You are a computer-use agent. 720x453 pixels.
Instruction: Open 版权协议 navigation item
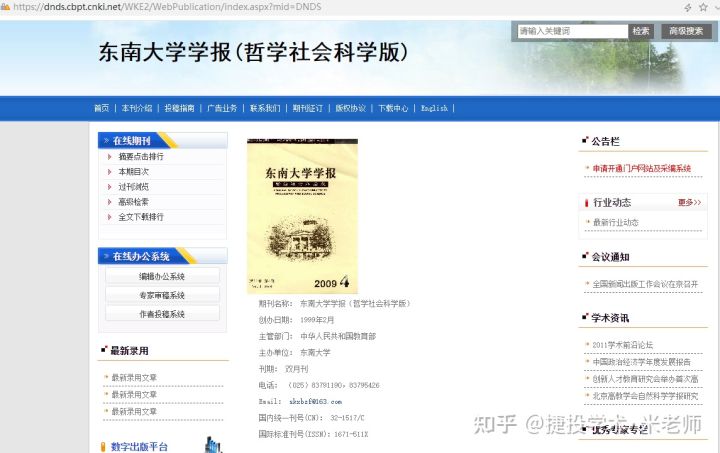[x=350, y=108]
